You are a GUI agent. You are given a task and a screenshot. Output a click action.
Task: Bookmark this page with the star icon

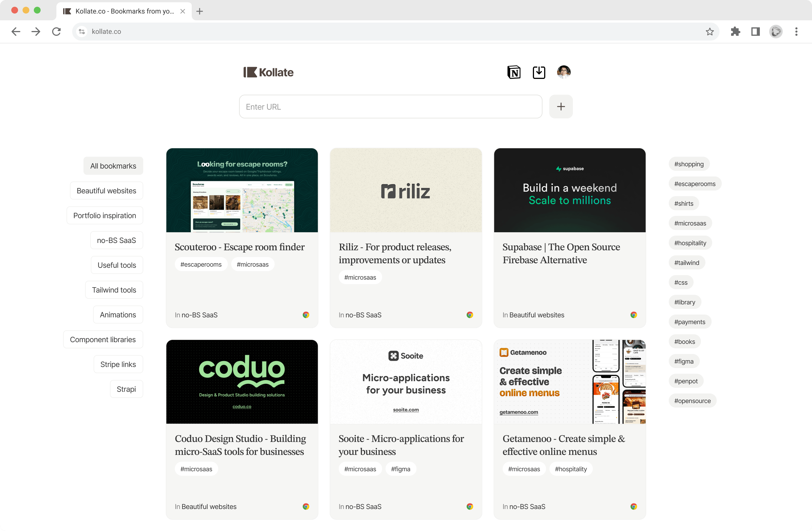(x=710, y=32)
